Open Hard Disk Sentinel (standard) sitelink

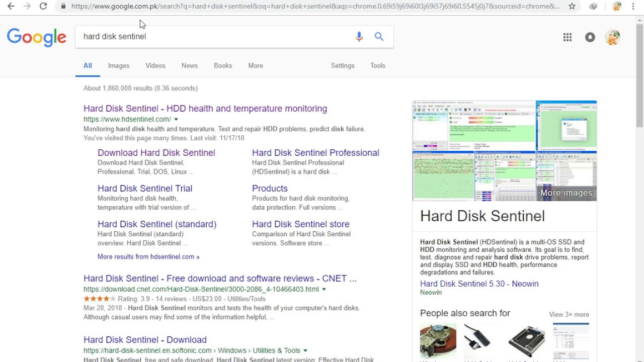(157, 224)
